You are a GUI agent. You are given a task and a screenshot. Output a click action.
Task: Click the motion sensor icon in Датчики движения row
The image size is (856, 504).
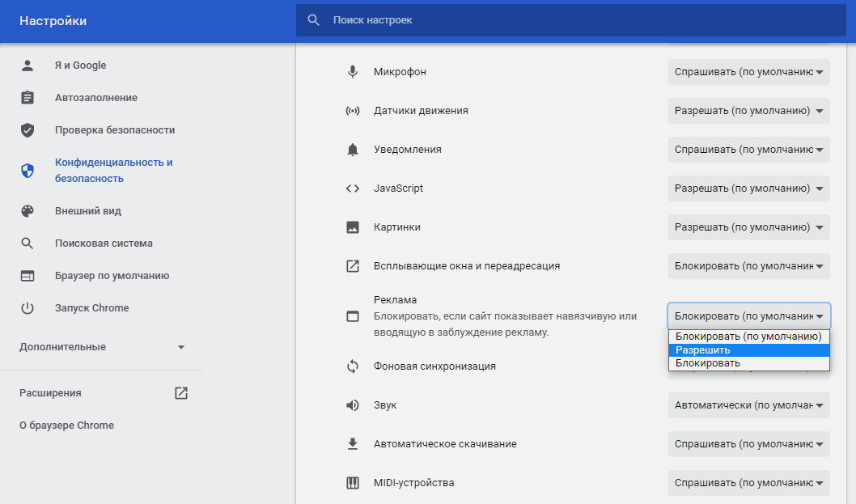click(353, 111)
